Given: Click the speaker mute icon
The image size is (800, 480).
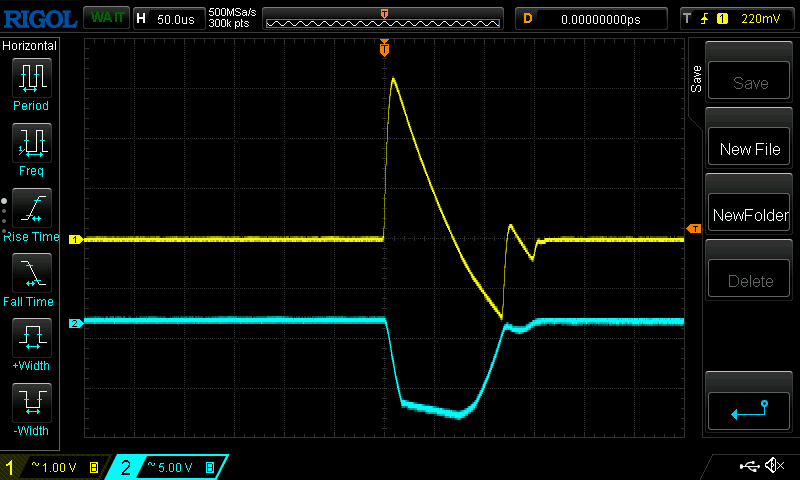Looking at the screenshot, I should (x=773, y=466).
